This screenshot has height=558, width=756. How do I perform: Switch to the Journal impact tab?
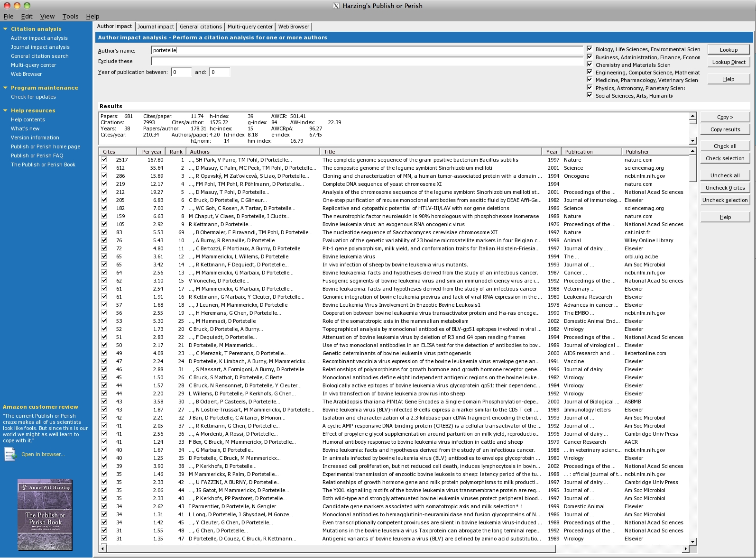156,27
